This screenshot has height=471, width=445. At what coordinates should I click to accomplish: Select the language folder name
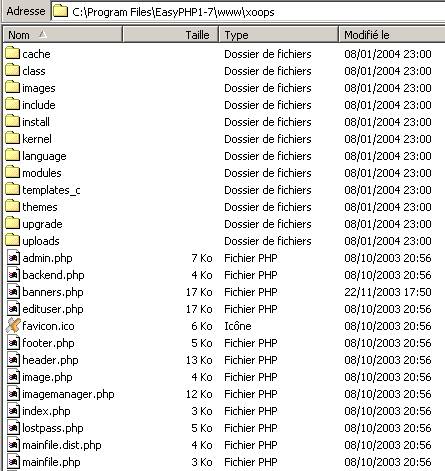[44, 156]
